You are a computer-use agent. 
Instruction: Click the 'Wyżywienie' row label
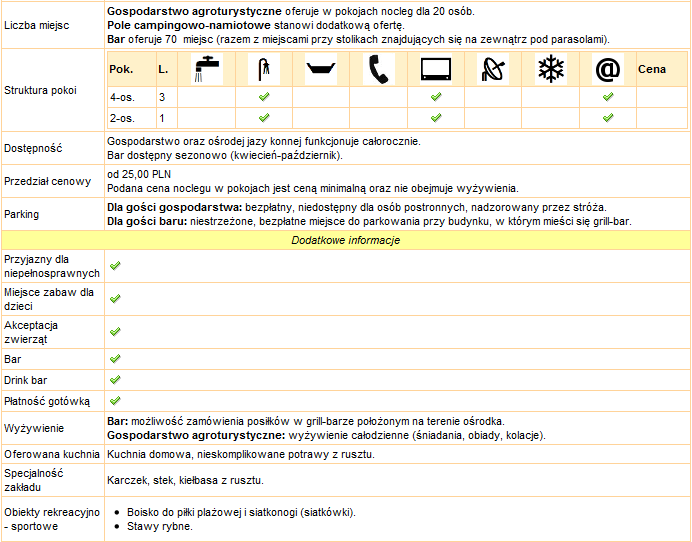[x=34, y=429]
